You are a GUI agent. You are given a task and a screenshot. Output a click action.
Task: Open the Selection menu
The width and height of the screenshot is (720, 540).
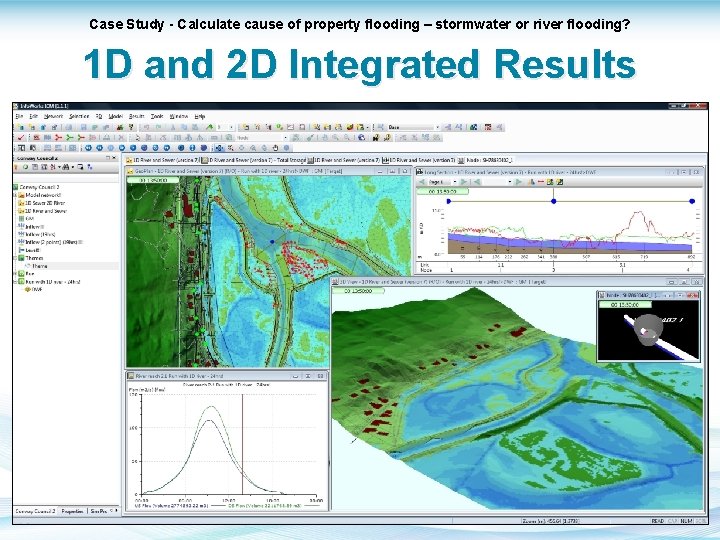[79, 116]
